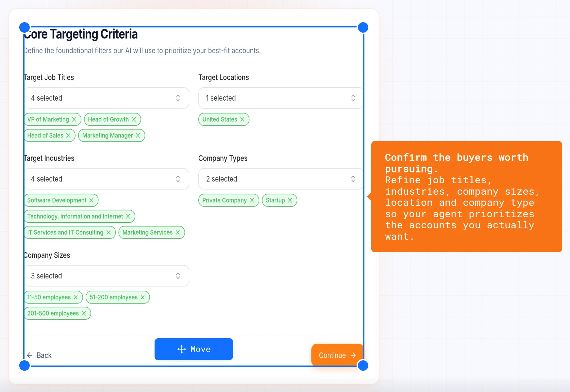The width and height of the screenshot is (570, 392).
Task: Click the blue Move button
Action: [x=194, y=349]
